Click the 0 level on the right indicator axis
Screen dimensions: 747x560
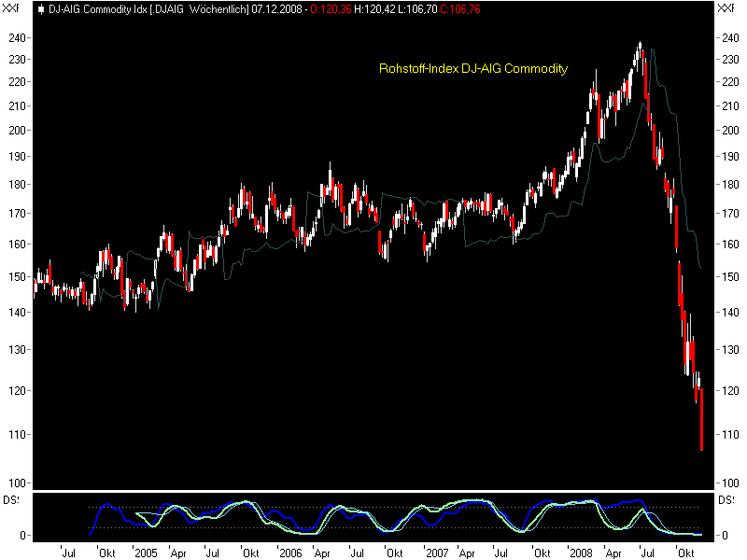pyautogui.click(x=725, y=536)
